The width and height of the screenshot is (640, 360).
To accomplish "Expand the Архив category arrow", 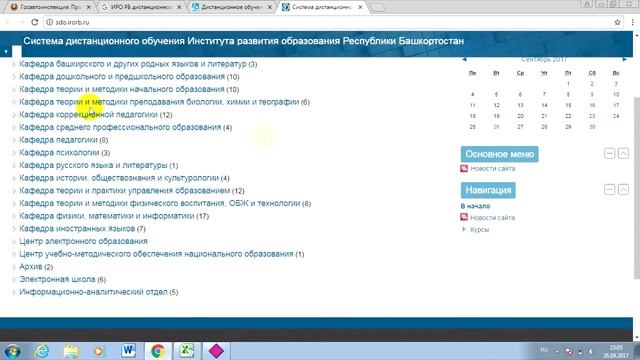I will tap(14, 267).
